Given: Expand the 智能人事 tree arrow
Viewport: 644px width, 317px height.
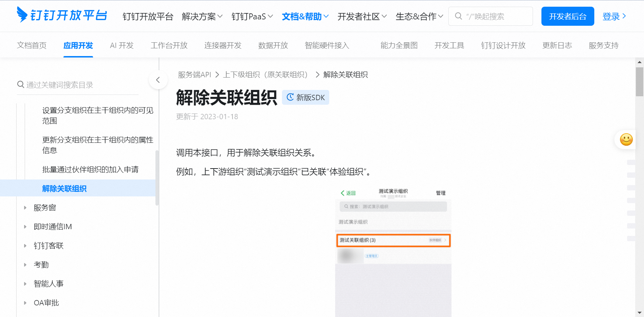Looking at the screenshot, I should point(25,284).
